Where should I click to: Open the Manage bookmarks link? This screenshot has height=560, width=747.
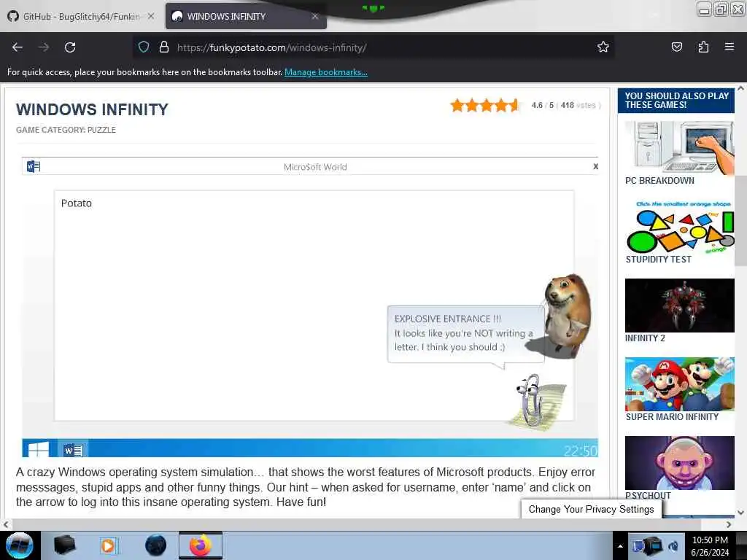pos(326,72)
